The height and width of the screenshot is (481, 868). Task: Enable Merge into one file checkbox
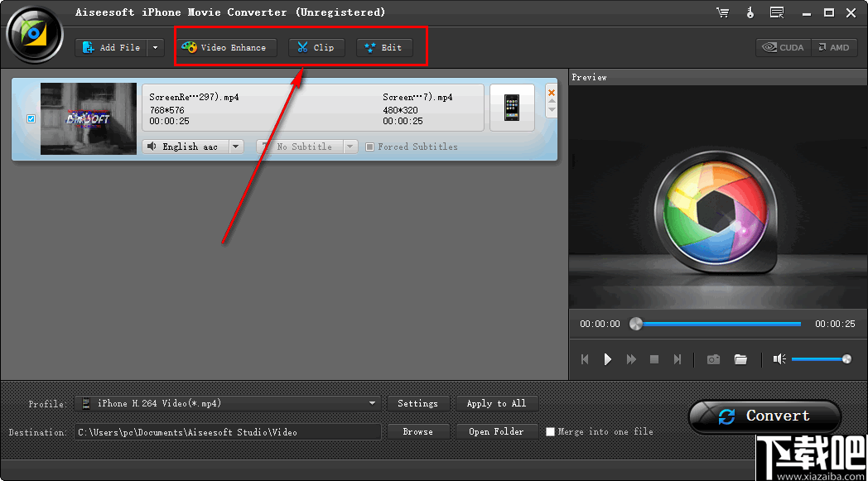pos(550,431)
